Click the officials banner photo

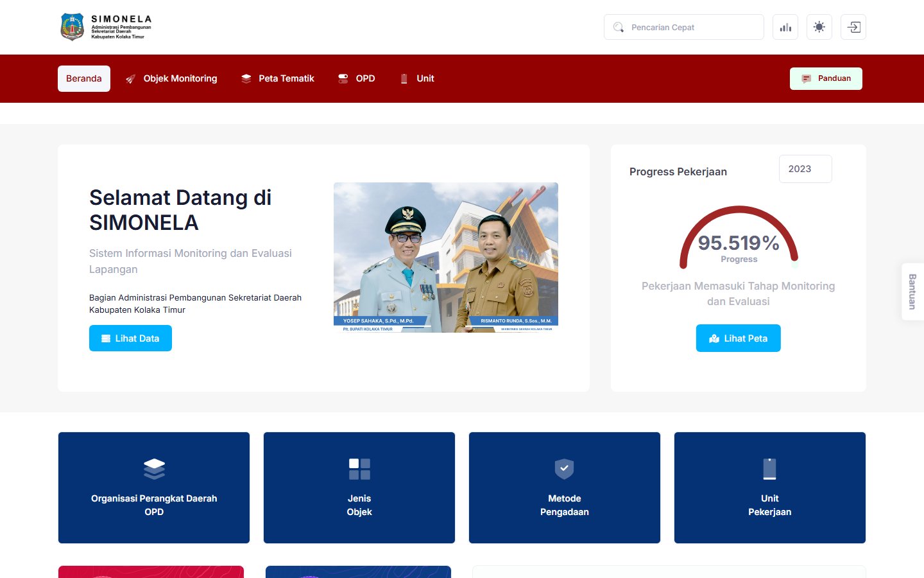coord(446,258)
